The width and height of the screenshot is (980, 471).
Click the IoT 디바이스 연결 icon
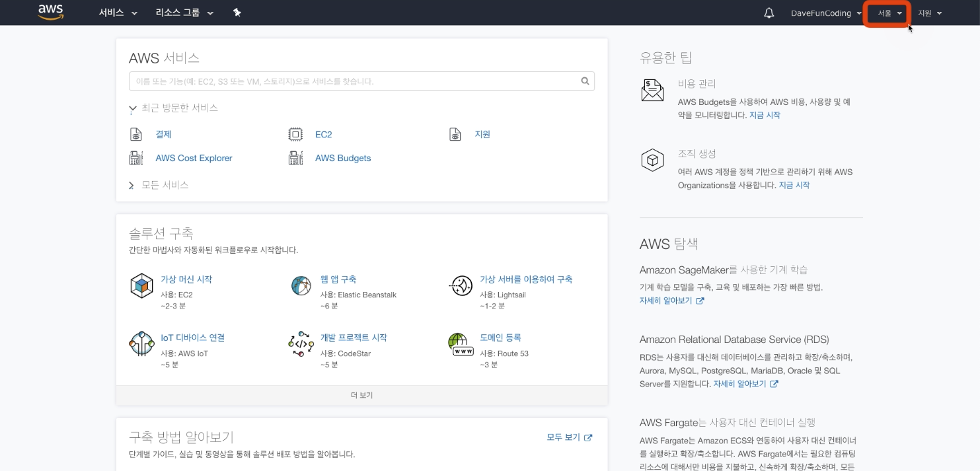point(141,344)
